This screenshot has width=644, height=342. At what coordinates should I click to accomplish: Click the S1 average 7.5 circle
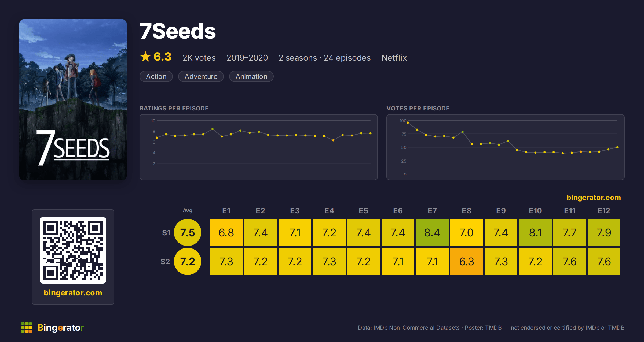(188, 232)
